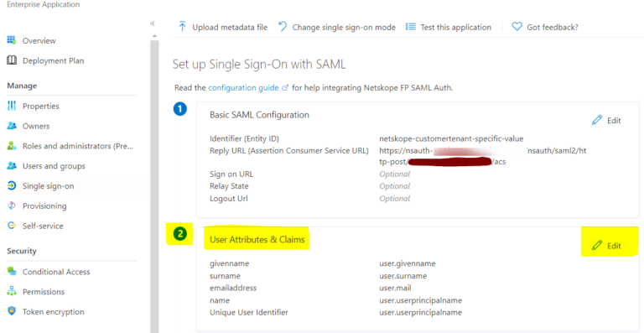Click the Conditional Access icon

point(12,272)
